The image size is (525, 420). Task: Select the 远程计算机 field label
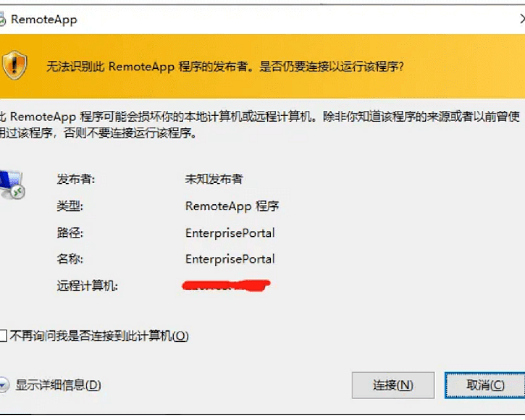coord(87,286)
